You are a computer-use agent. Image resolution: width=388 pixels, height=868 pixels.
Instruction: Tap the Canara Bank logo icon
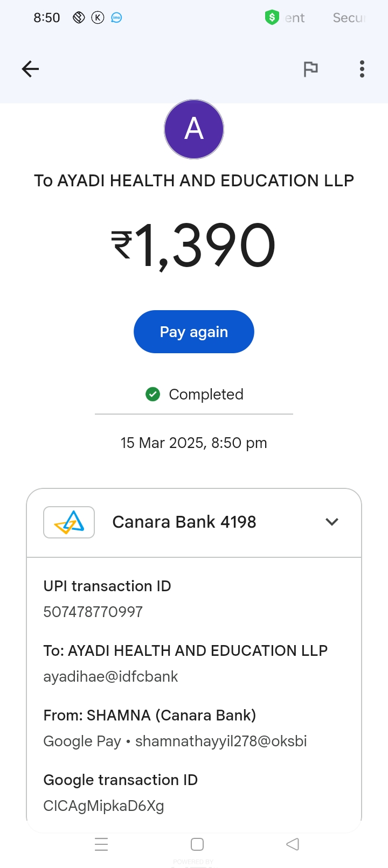69,522
